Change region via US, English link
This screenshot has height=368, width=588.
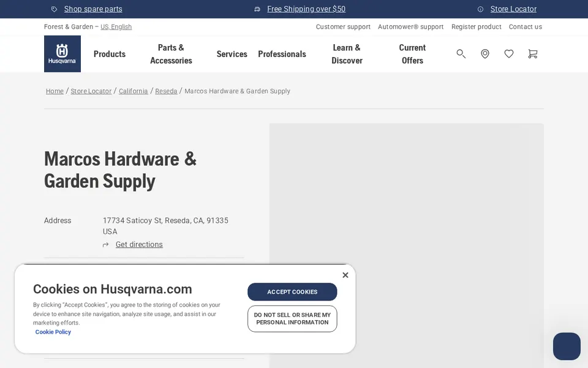[x=116, y=26]
